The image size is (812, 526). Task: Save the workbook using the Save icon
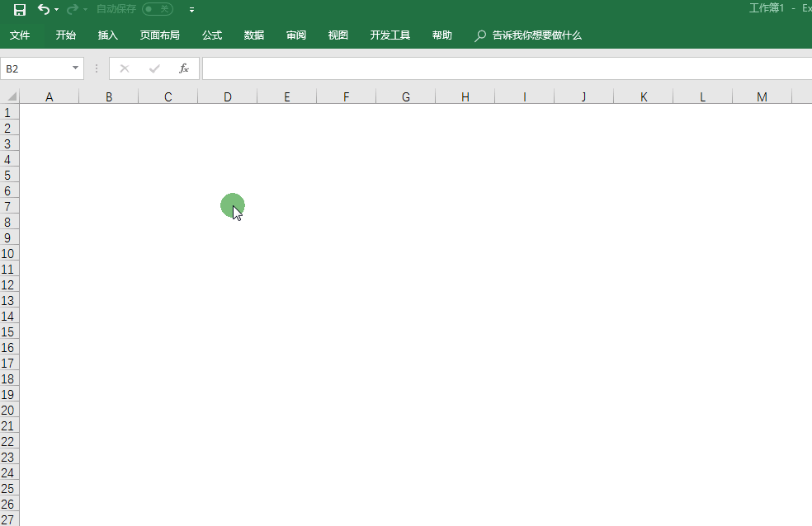[x=18, y=9]
